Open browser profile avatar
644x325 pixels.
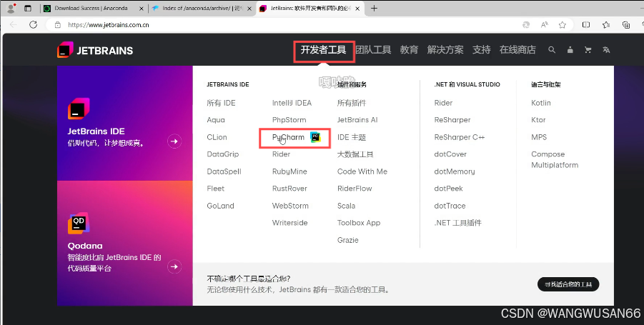11,8
